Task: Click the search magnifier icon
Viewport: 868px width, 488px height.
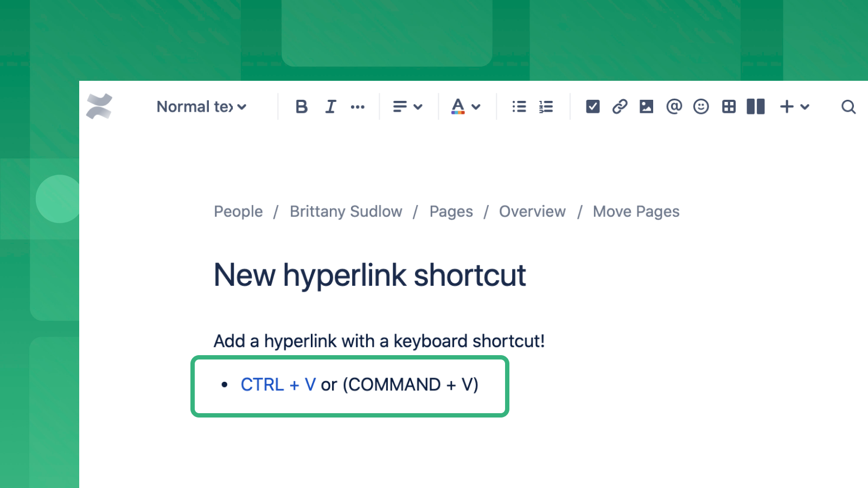Action: tap(848, 107)
